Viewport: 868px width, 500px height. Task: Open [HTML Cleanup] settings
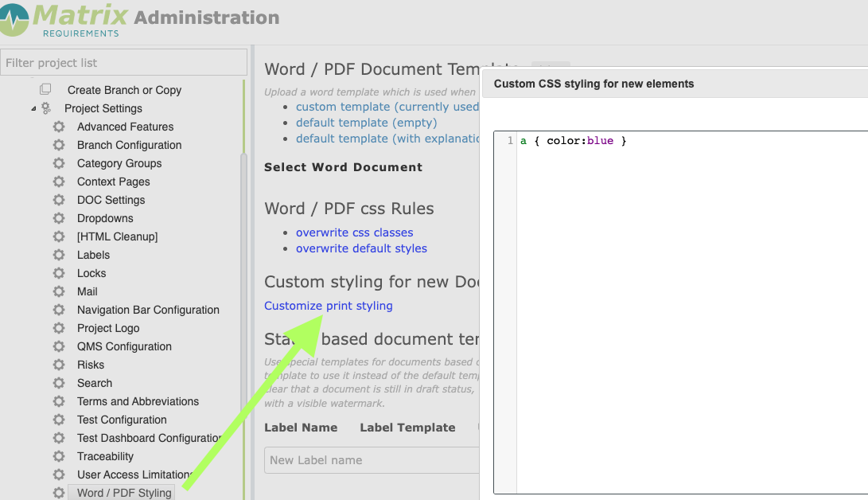pyautogui.click(x=118, y=236)
